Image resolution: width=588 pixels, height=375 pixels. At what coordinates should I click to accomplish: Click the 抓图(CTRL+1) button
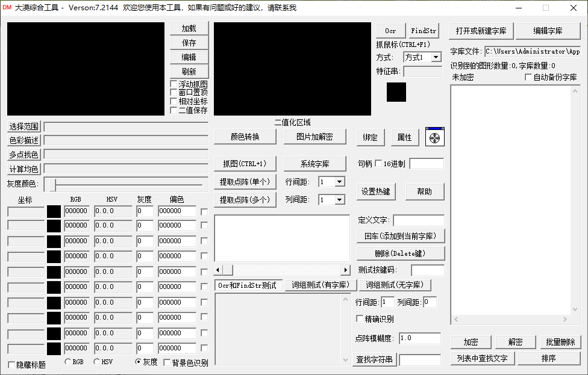[x=245, y=164]
